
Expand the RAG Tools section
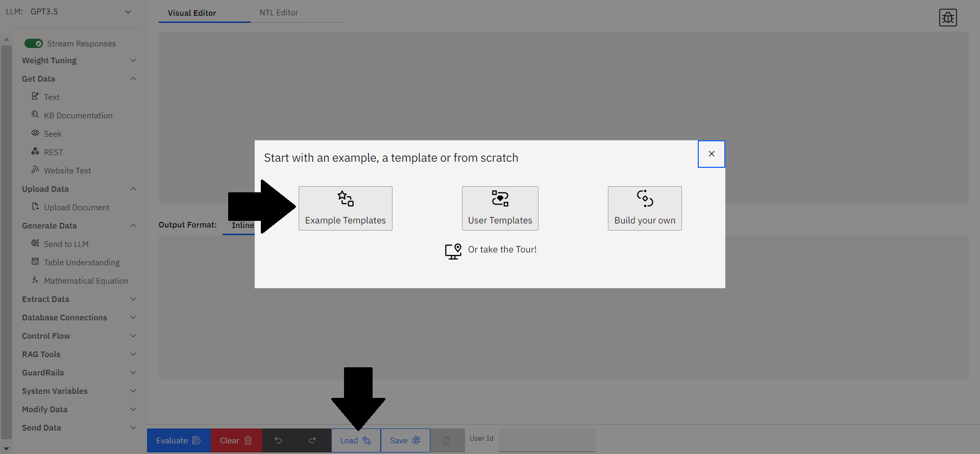click(x=79, y=355)
